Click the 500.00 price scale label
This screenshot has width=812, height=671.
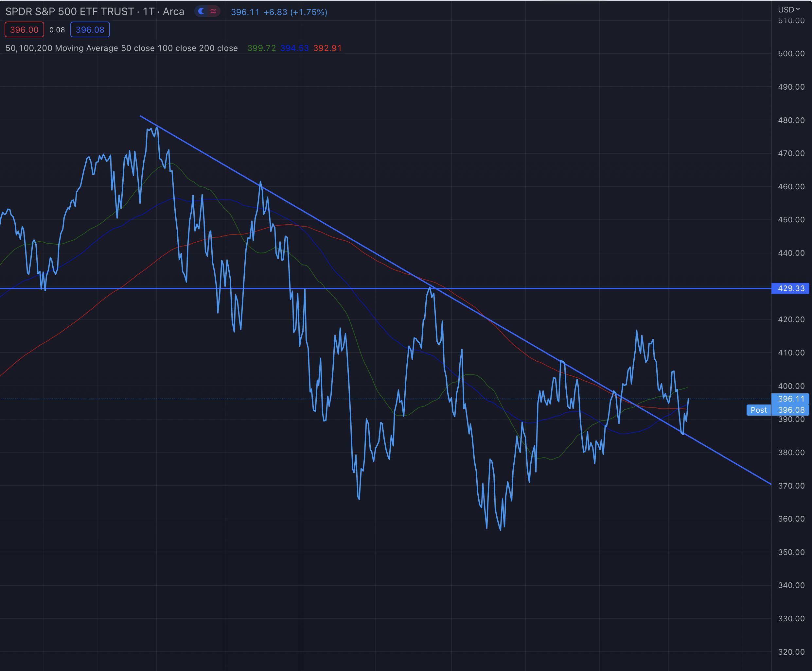tap(791, 54)
